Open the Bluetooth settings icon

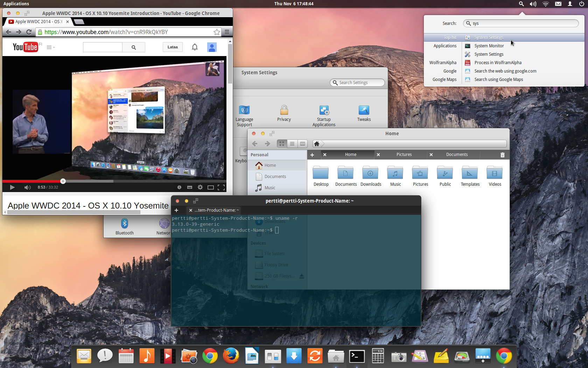pyautogui.click(x=125, y=224)
